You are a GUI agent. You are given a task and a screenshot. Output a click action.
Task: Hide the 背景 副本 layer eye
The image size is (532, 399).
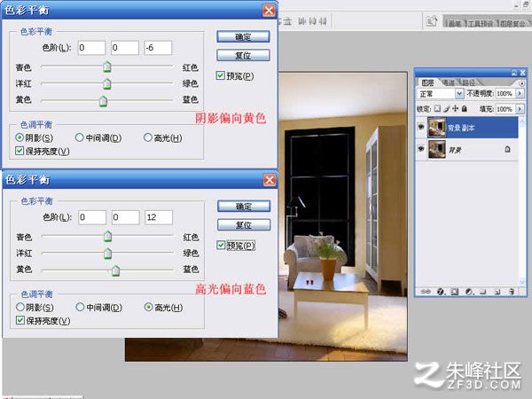click(421, 127)
